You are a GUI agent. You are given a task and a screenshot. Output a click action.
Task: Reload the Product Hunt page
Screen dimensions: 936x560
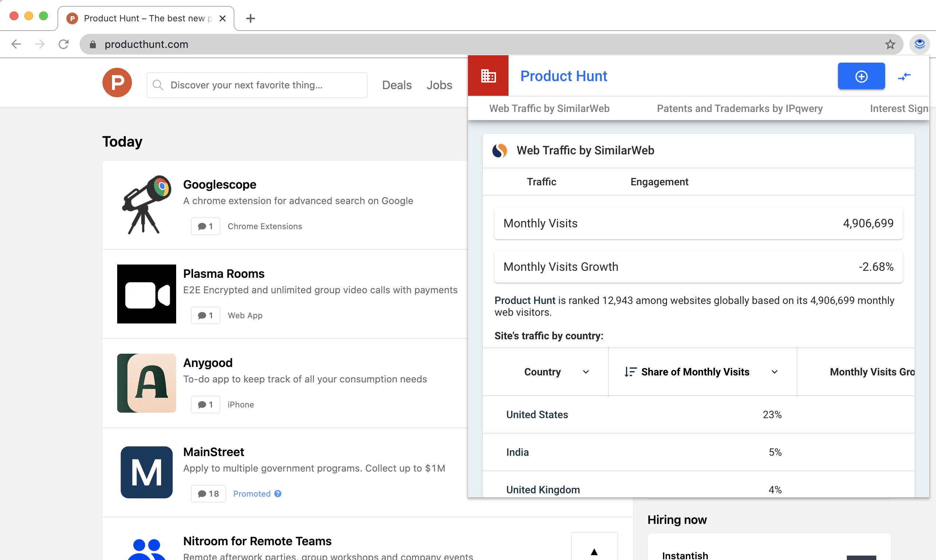(63, 45)
